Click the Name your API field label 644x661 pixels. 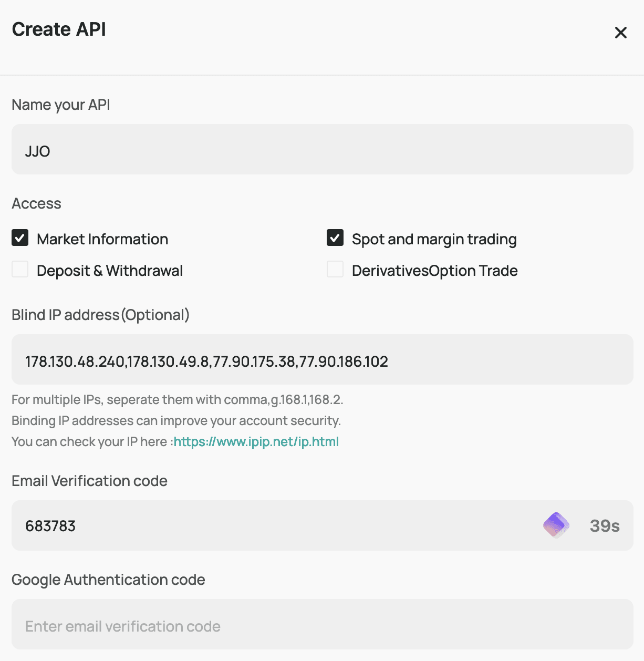61,105
